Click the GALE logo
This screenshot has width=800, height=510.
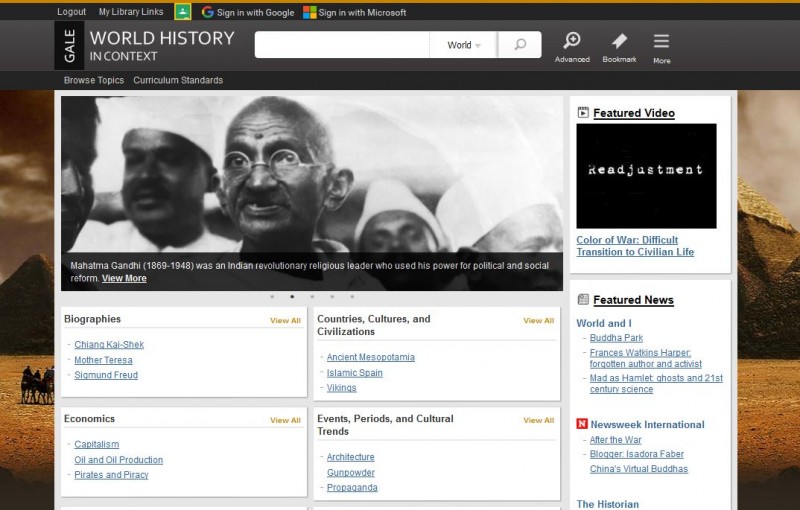(69, 45)
